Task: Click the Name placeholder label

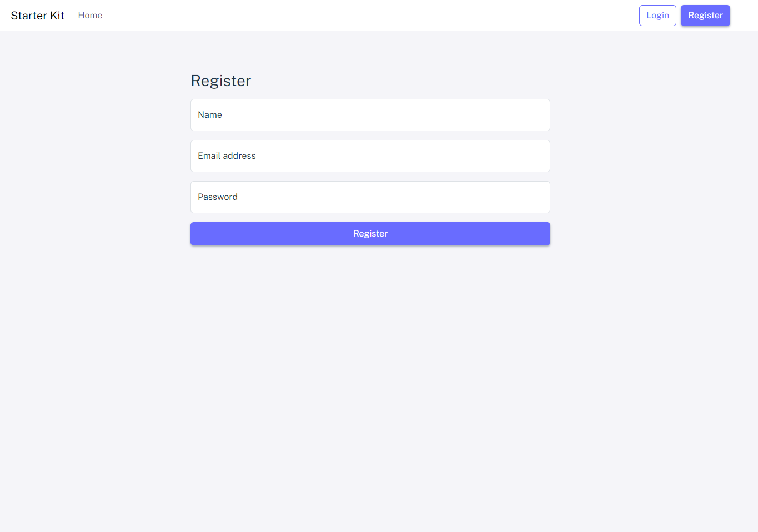Action: click(210, 115)
